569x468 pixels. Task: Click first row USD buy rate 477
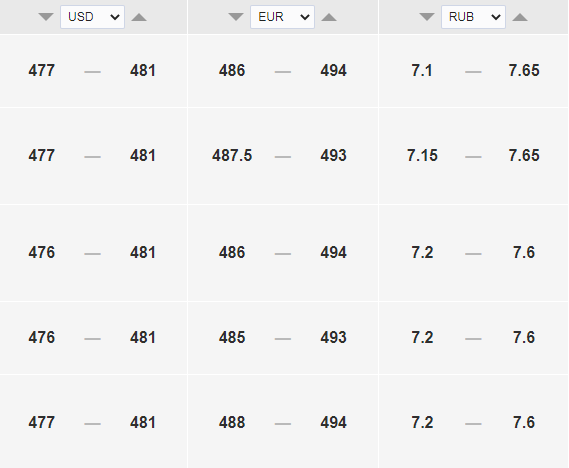coord(42,70)
